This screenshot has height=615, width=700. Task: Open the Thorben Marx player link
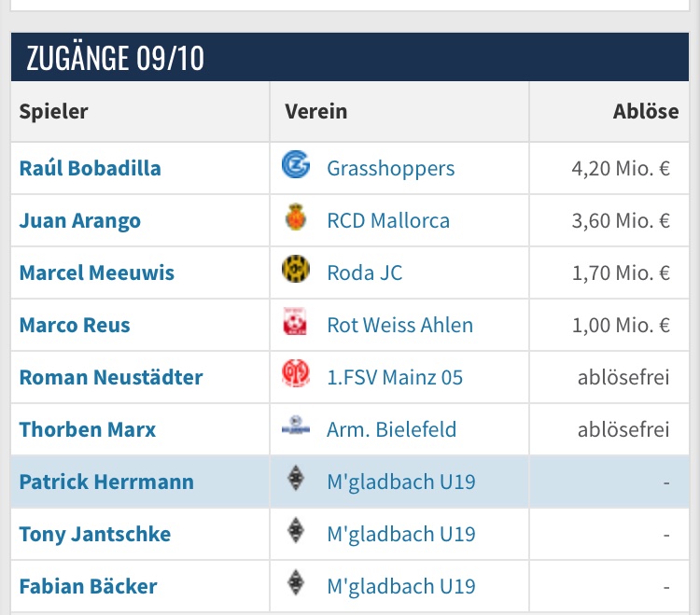(88, 429)
